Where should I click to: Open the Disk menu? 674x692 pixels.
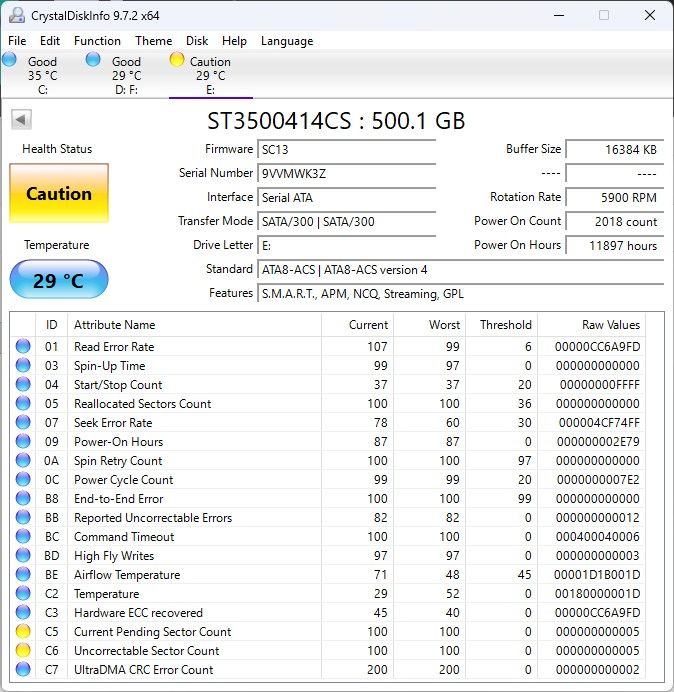197,41
